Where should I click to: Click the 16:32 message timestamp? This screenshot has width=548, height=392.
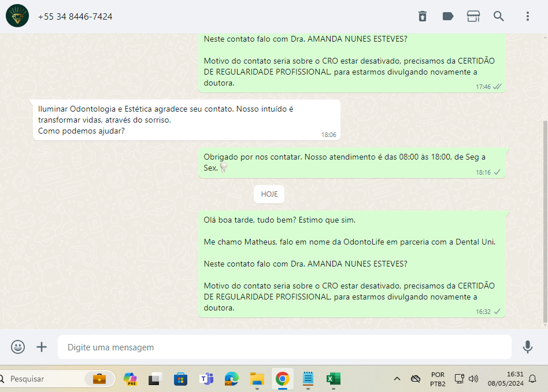click(483, 312)
